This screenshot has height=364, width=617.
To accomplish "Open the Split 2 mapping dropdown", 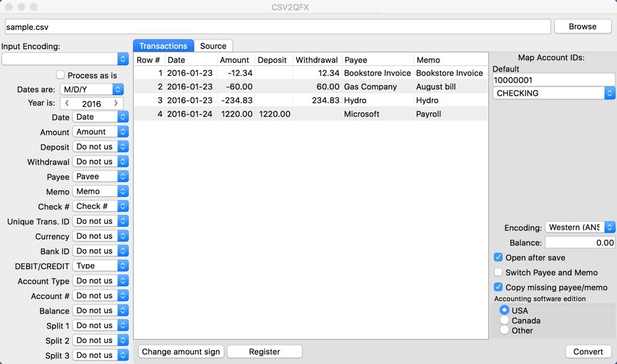I will (x=100, y=340).
